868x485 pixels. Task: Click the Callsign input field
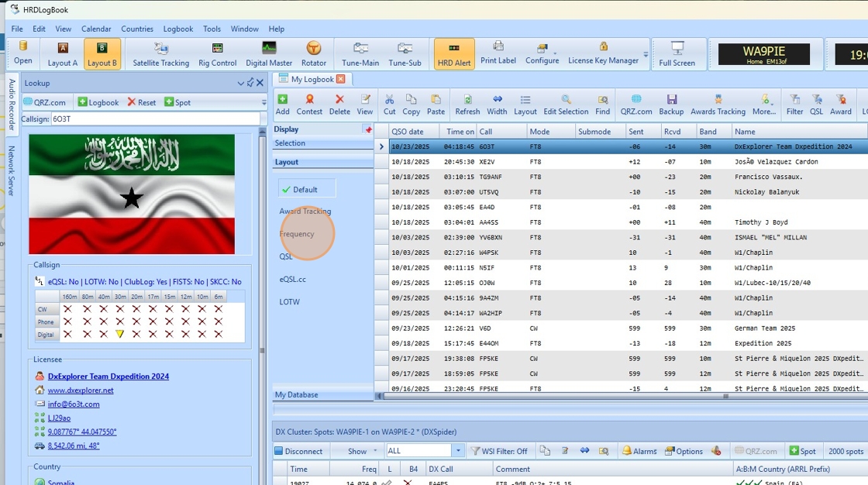tap(153, 119)
